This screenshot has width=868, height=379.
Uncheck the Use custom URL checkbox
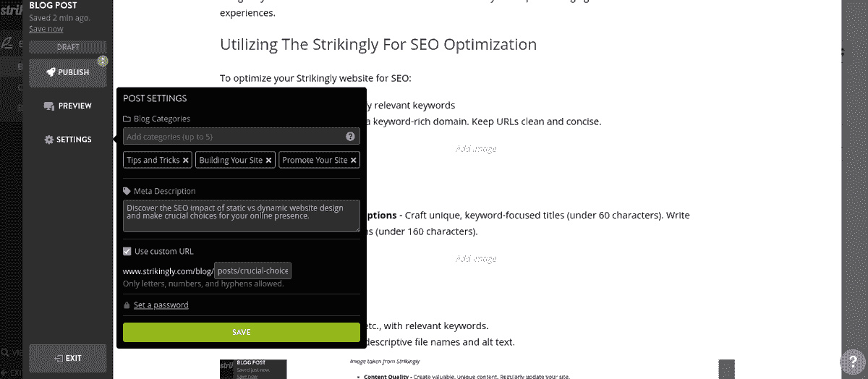[127, 251]
